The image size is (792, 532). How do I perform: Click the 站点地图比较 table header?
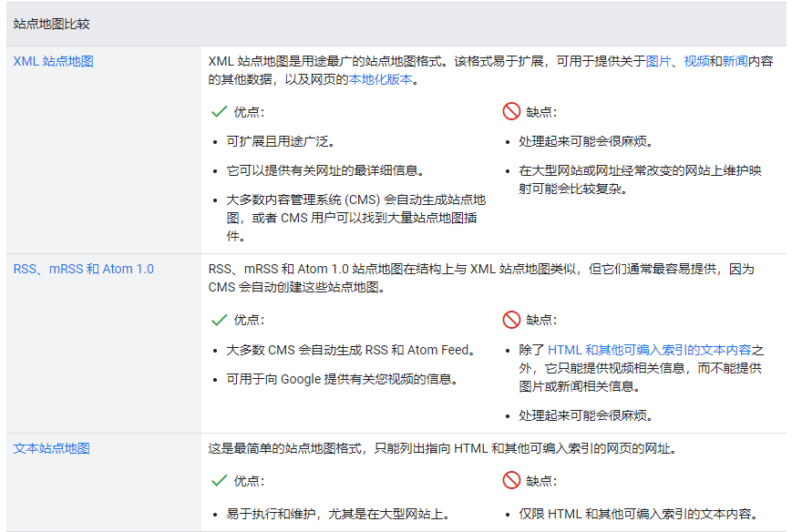click(x=51, y=24)
